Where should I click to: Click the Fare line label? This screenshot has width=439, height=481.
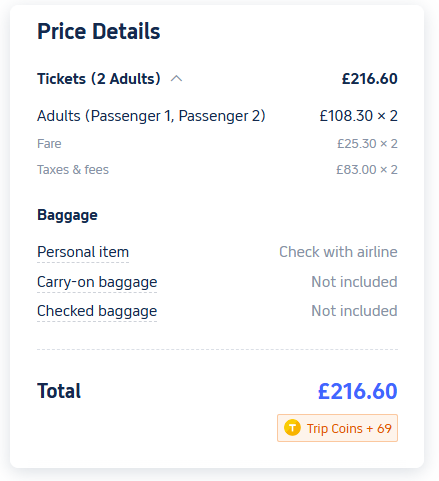tap(49, 144)
